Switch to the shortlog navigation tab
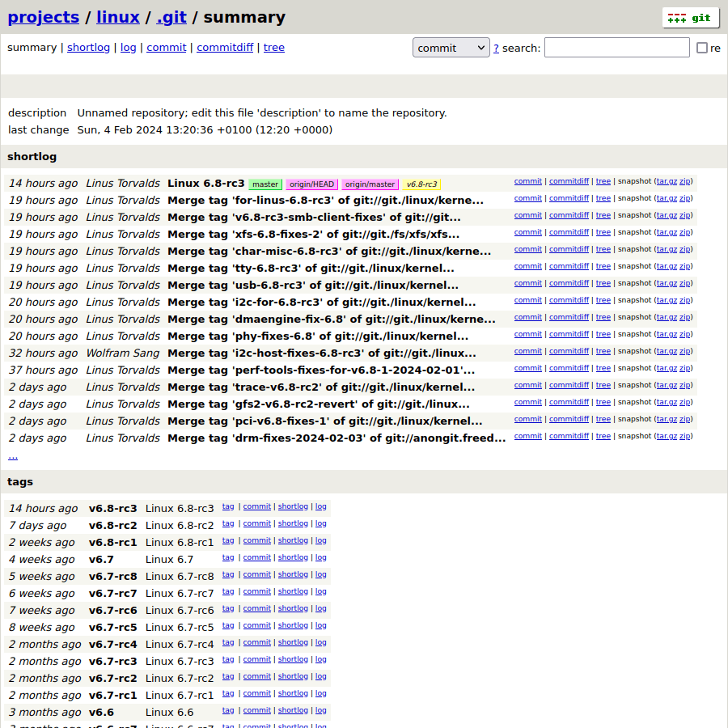Viewport: 728px width, 728px height. (x=89, y=48)
